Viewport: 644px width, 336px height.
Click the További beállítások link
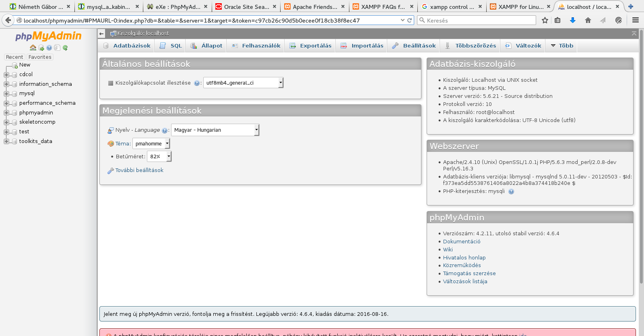139,170
